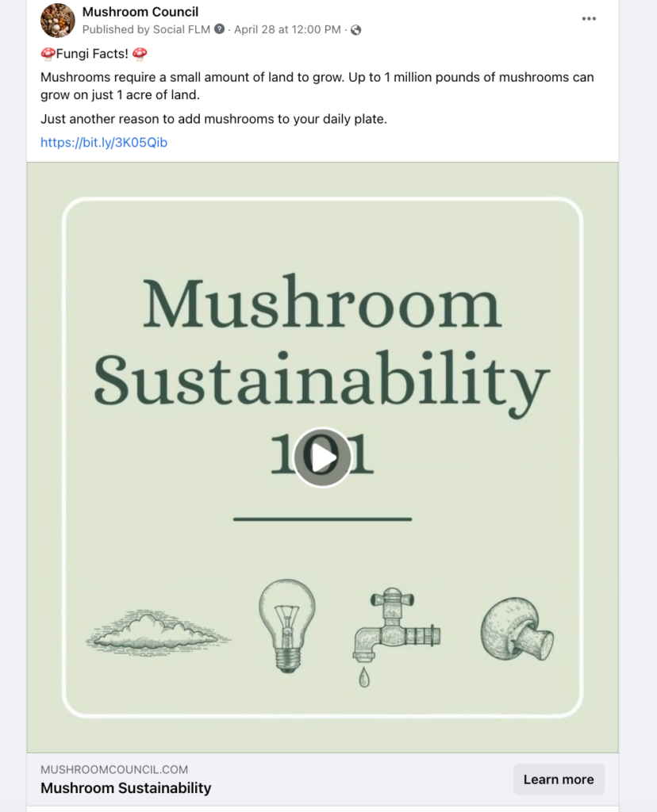Open the bit.ly/3K05Qib link
This screenshot has height=812, width=657.
coord(104,143)
